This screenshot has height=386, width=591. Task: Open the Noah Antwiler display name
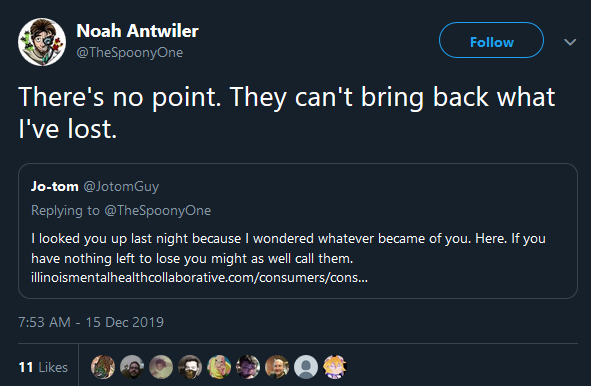(137, 31)
